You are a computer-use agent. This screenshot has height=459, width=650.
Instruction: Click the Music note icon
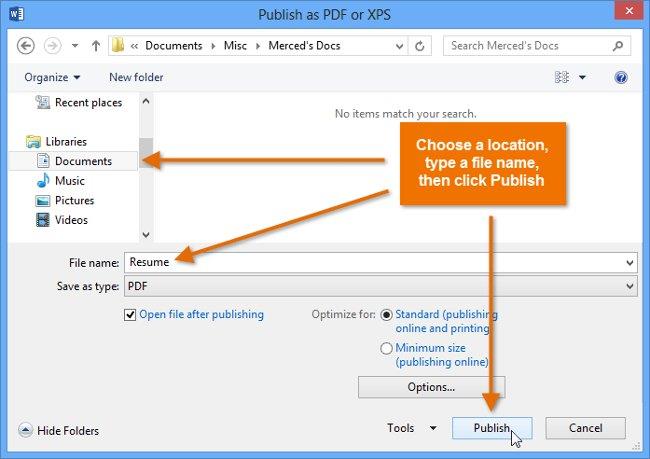[x=43, y=180]
